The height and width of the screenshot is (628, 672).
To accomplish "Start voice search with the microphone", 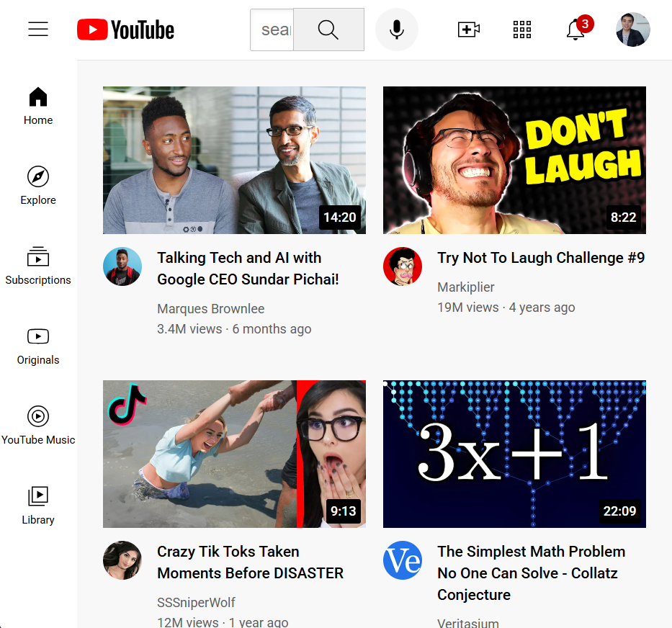I will click(397, 30).
